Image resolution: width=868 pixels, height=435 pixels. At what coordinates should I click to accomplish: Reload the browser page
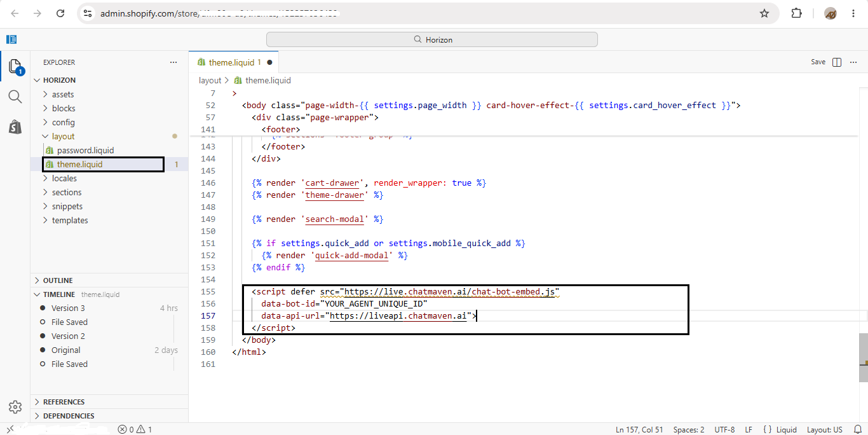(x=60, y=13)
